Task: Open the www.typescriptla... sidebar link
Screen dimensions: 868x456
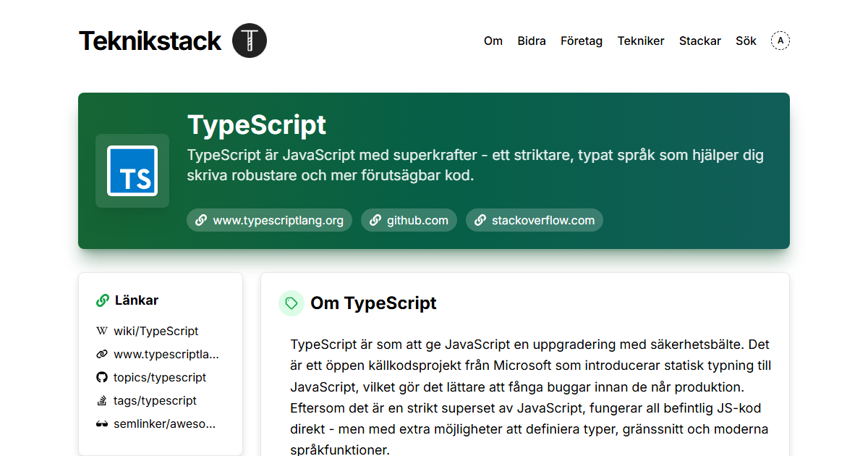Action: click(166, 354)
